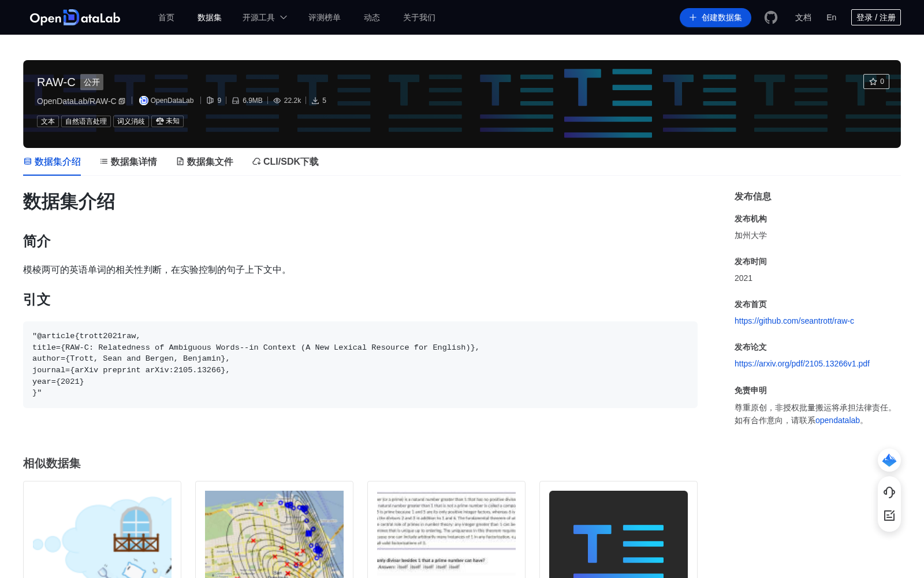Click the 公开 visibility badge
The height and width of the screenshot is (578, 924).
coord(92,82)
